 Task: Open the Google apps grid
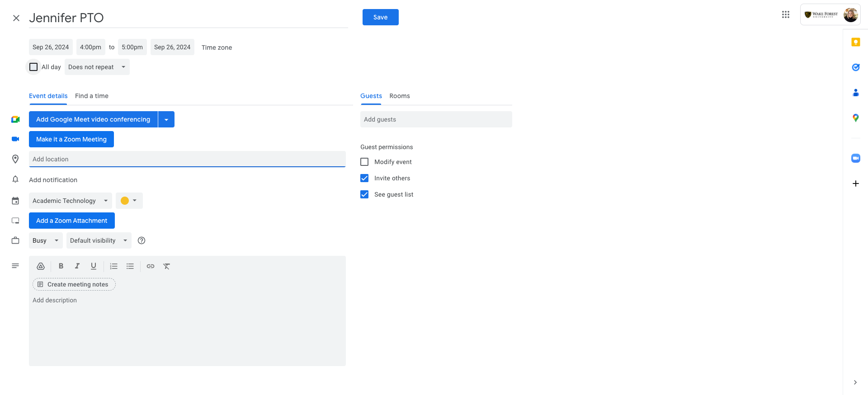pos(786,14)
